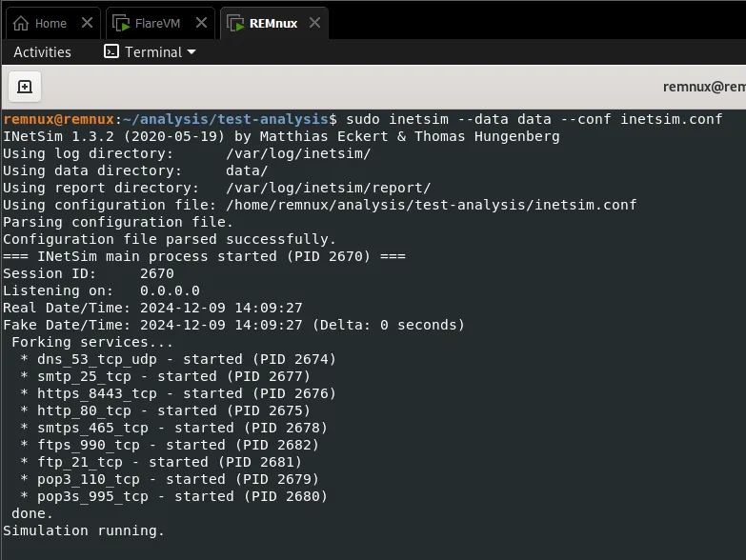746x560 pixels.
Task: Click the inetsim.conf configuration file path
Action: coord(431,205)
